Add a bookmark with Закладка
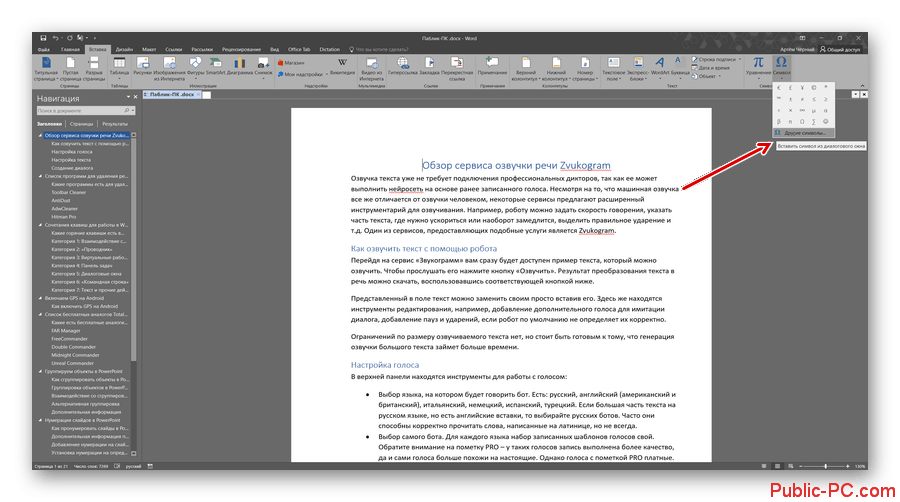Image resolution: width=900 pixels, height=502 pixels. point(429,66)
